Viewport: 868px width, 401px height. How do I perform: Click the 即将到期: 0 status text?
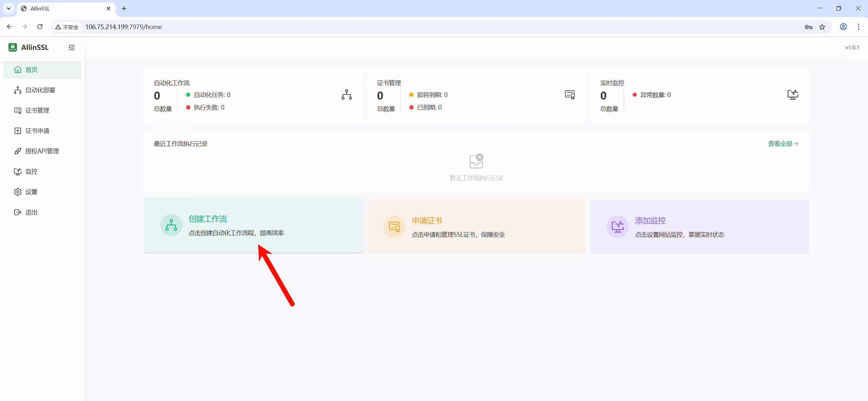point(432,95)
